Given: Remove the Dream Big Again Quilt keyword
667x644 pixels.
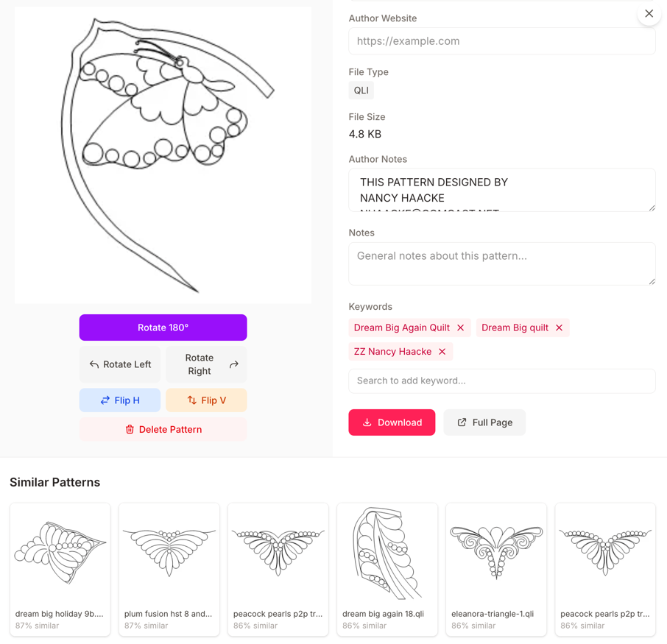Looking at the screenshot, I should point(462,327).
